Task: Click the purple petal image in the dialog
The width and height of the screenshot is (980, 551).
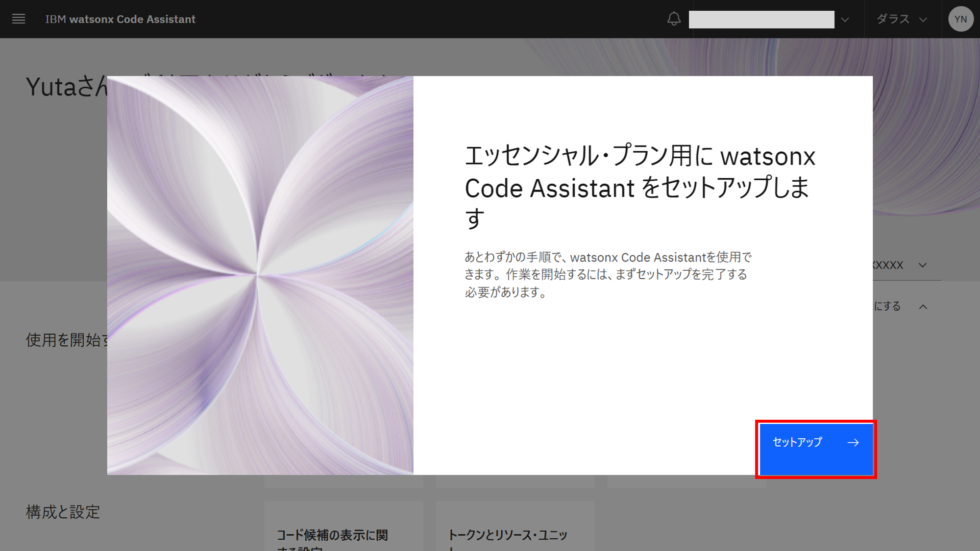Action: tap(260, 275)
